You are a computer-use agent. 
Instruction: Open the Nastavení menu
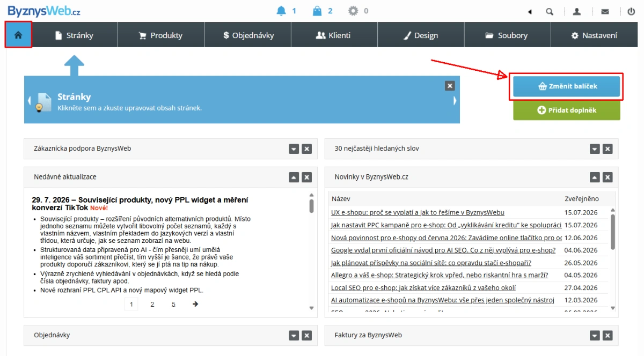pos(595,35)
